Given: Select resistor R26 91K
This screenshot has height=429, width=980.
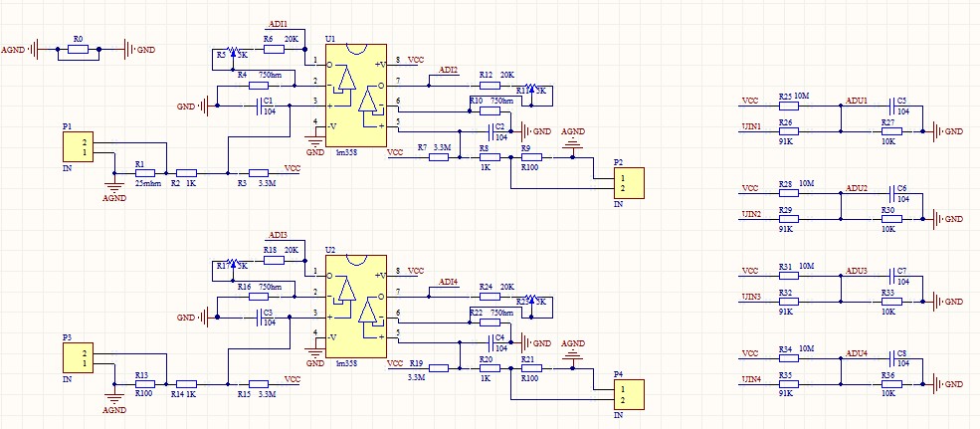Looking at the screenshot, I should coord(789,131).
